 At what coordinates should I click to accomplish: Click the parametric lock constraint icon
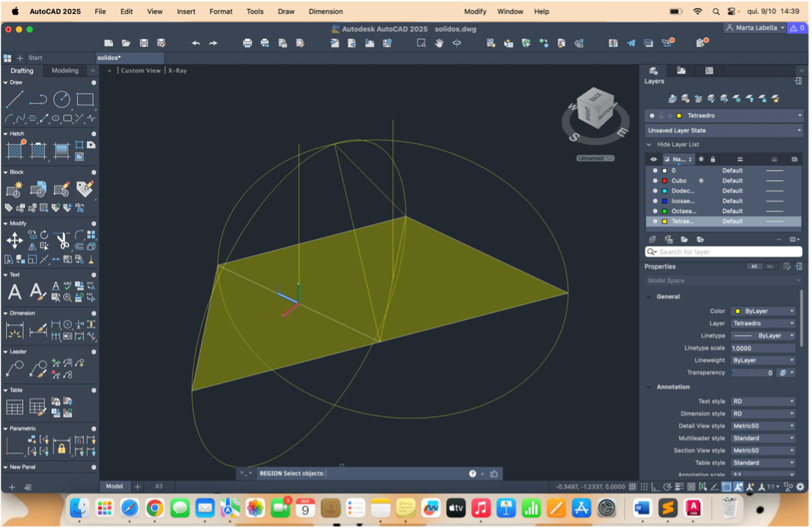pyautogui.click(x=62, y=447)
